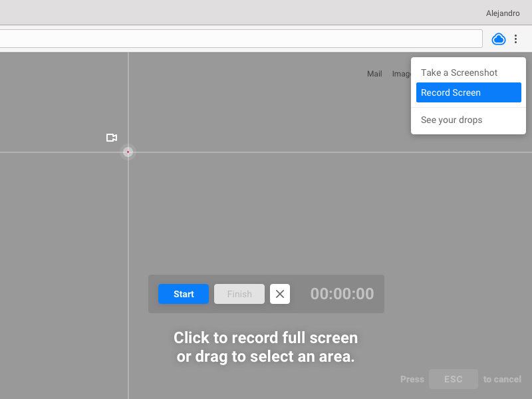Click the video camera cursor icon
This screenshot has height=399, width=532.
tap(112, 138)
